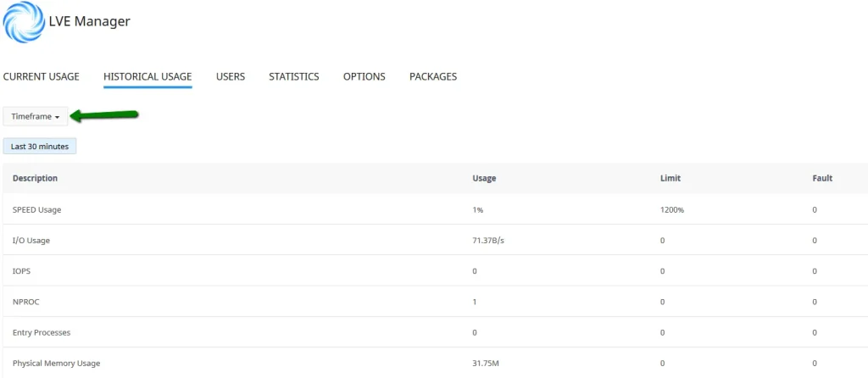Switch to the Current Usage tab

pyautogui.click(x=42, y=77)
